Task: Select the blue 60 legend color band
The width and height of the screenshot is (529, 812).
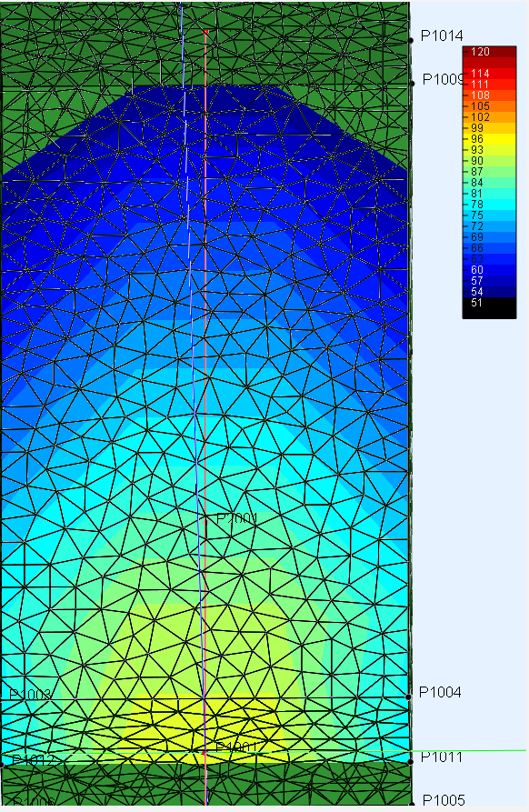Action: click(490, 270)
